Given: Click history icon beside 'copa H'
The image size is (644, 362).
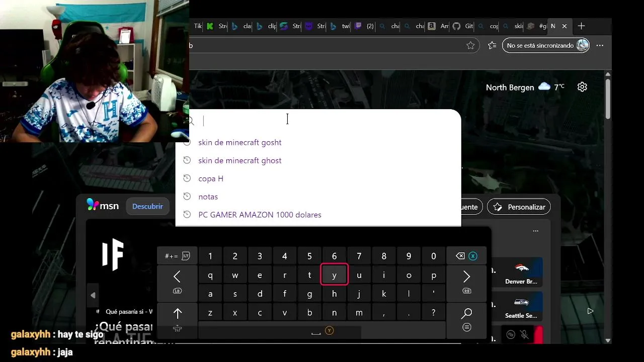Looking at the screenshot, I should (187, 178).
